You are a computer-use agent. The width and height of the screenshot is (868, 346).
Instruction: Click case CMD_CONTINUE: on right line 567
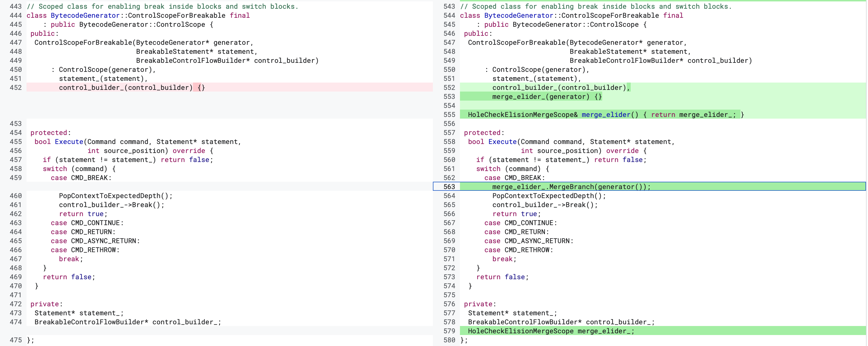pos(520,223)
